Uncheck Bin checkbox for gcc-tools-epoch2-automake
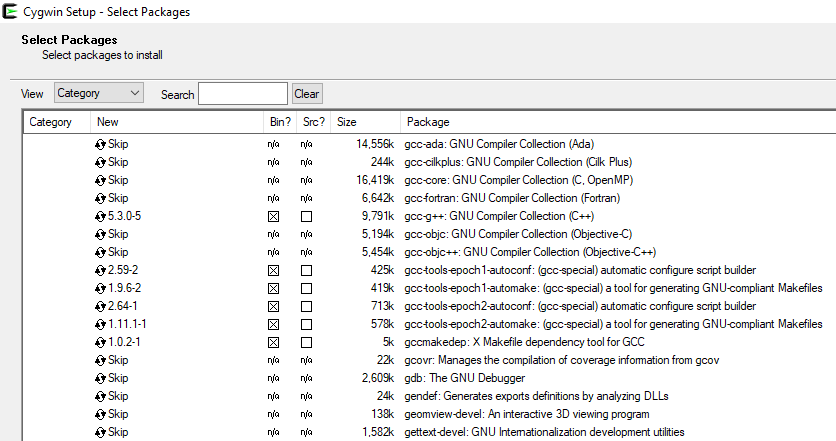 point(274,325)
